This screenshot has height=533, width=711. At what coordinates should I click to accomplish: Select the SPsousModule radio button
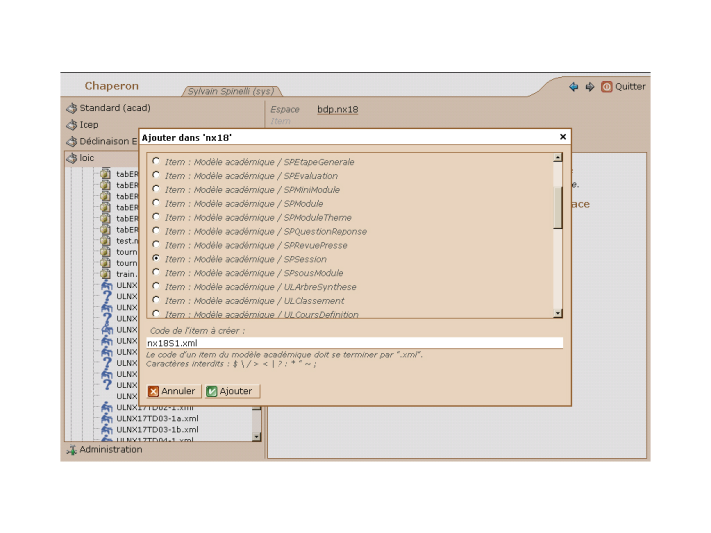(x=156, y=272)
